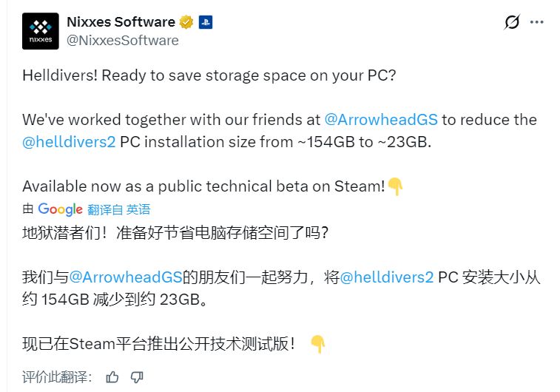
Task: Click the translated line starting with 地狱潜者们
Action: click(175, 232)
